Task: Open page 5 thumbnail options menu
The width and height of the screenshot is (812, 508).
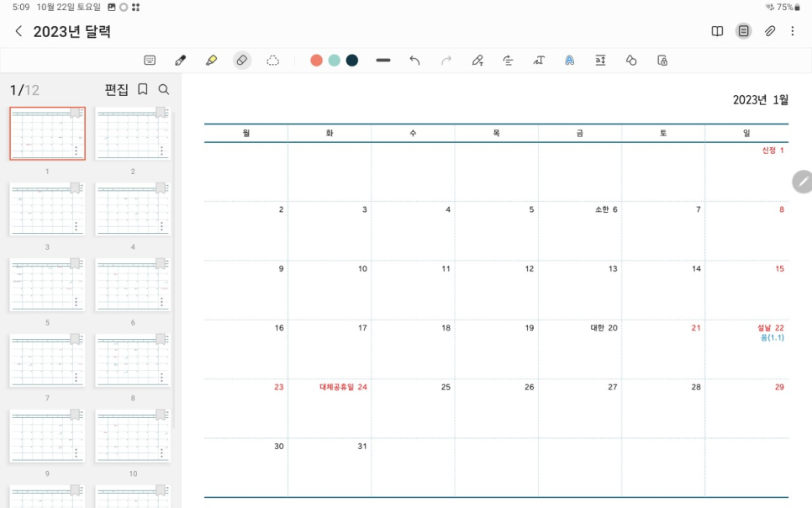Action: pyautogui.click(x=76, y=302)
